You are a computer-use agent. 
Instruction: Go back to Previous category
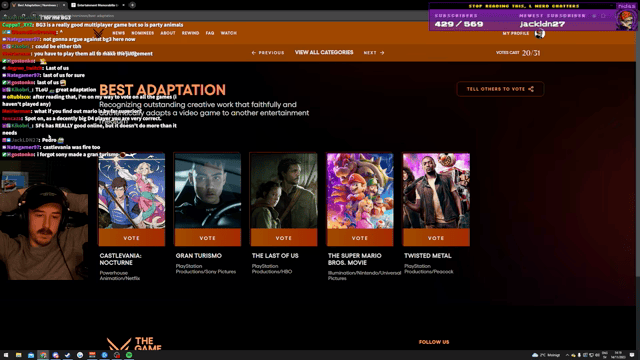click(x=268, y=53)
